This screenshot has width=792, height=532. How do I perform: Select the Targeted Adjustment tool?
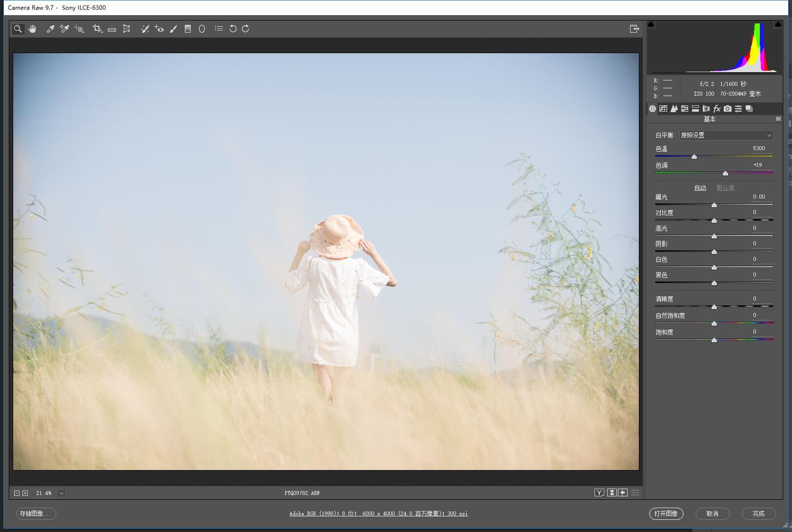point(79,29)
